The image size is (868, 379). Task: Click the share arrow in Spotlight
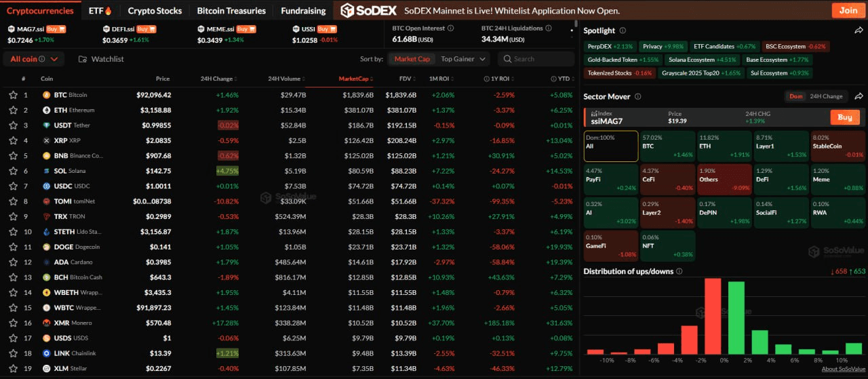click(859, 31)
